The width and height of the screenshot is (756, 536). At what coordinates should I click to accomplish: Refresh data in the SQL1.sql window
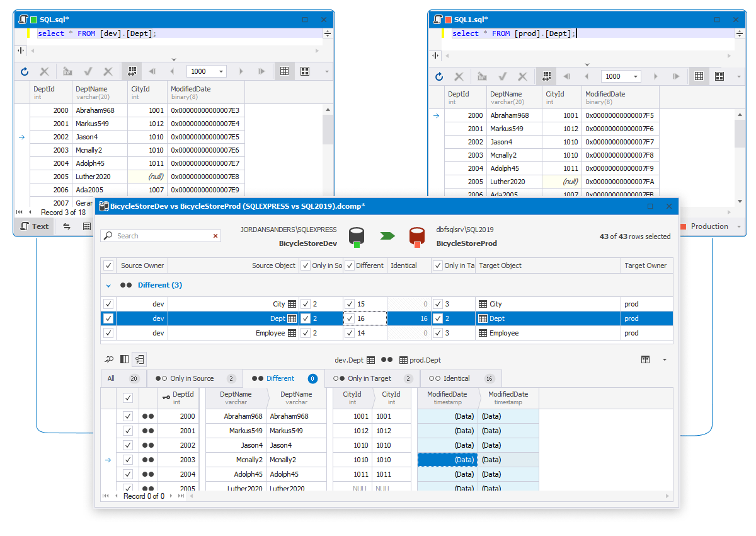tap(439, 77)
